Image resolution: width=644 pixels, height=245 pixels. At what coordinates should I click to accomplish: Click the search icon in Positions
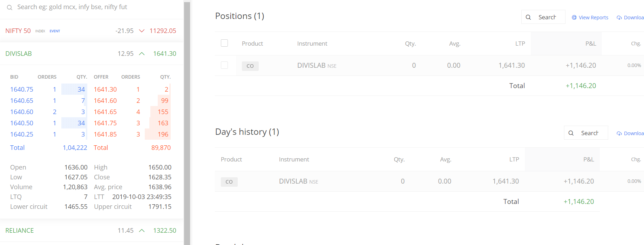(x=528, y=17)
